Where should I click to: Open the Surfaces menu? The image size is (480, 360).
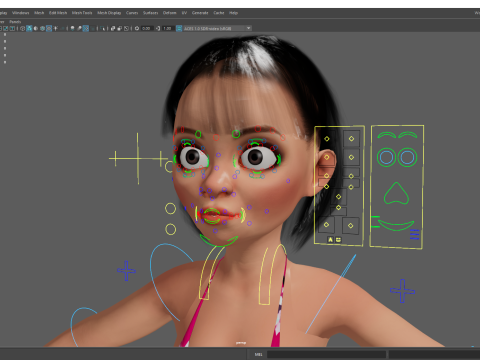click(x=150, y=13)
